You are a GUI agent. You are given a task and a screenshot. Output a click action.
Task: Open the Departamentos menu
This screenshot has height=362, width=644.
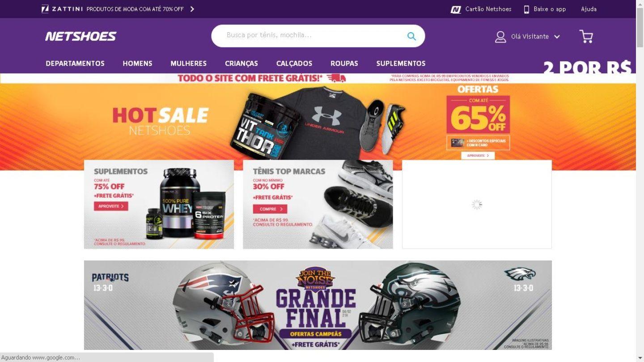tap(75, 63)
